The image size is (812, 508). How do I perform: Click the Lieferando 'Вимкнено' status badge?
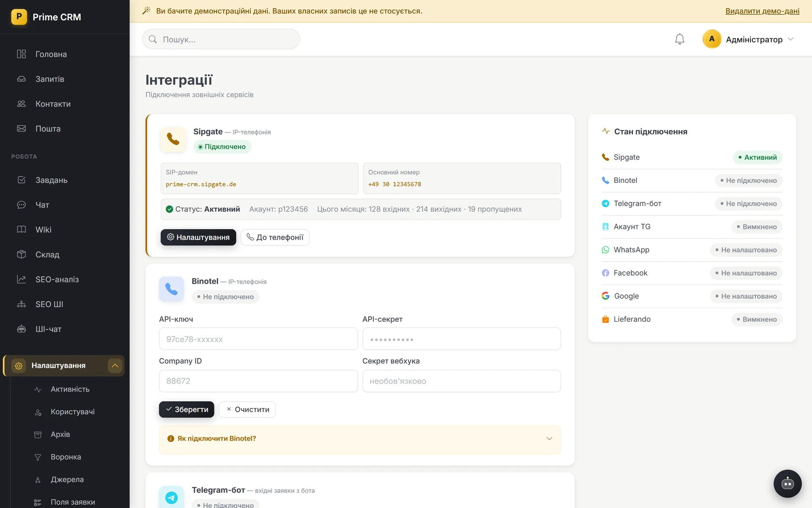point(757,319)
